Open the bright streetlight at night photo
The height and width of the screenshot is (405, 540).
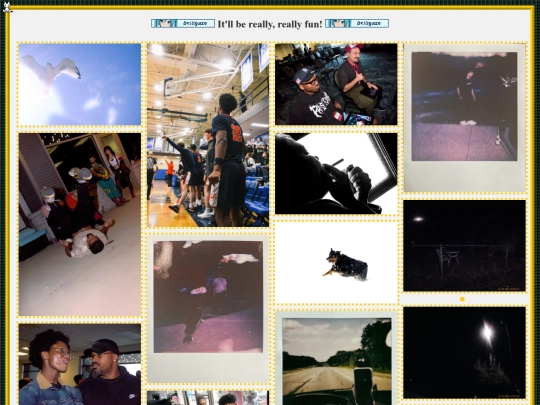click(465, 353)
